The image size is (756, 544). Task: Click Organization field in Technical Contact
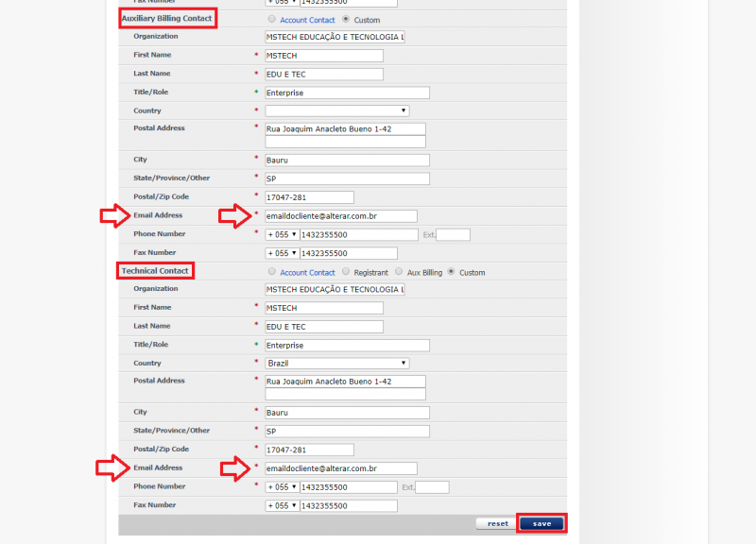coord(335,289)
